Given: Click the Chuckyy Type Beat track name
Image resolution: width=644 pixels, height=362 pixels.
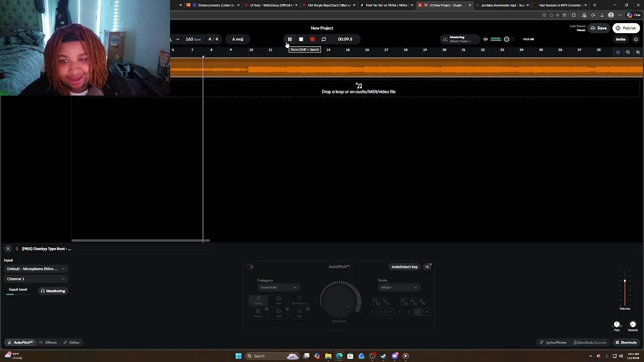Looking at the screenshot, I should click(46, 249).
